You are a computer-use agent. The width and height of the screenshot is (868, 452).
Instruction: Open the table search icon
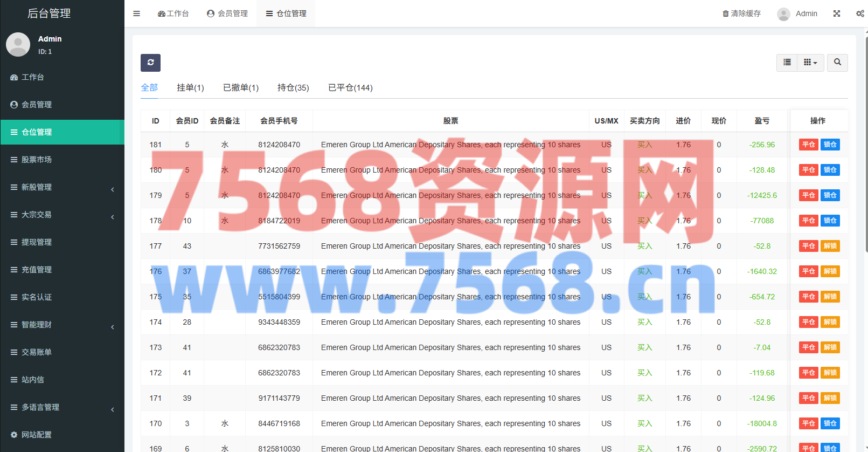pos(837,63)
